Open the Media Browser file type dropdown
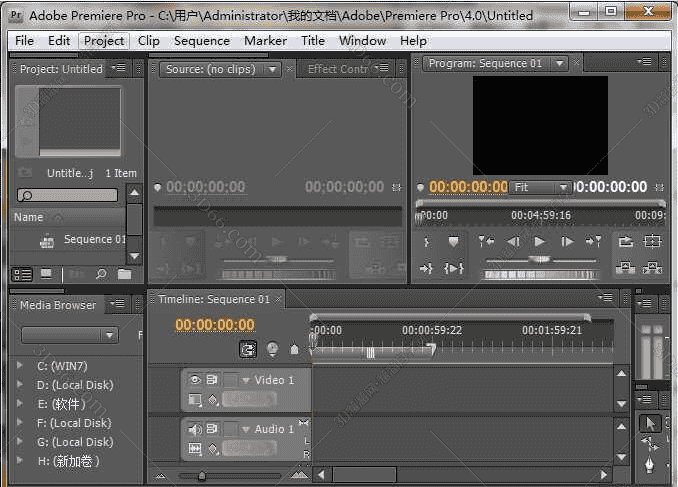The image size is (678, 487). (69, 335)
